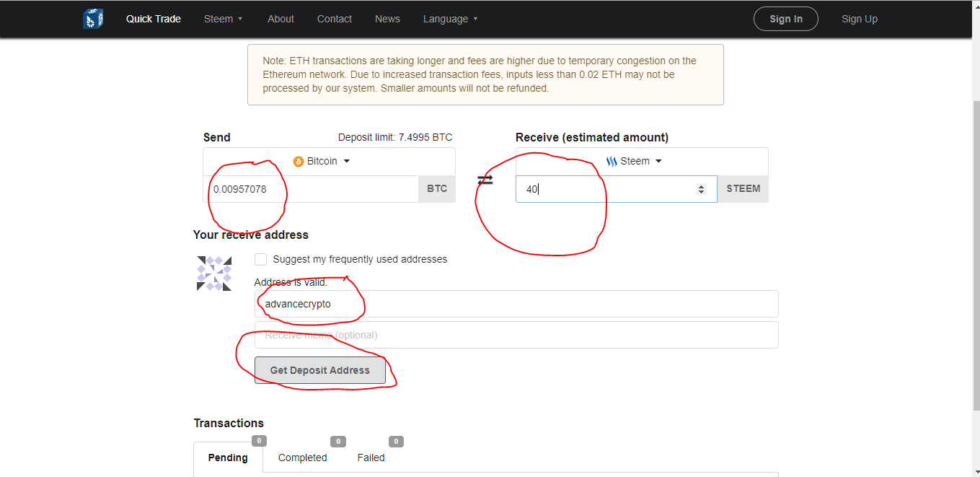
Task: Click the Sign In button
Action: (786, 19)
